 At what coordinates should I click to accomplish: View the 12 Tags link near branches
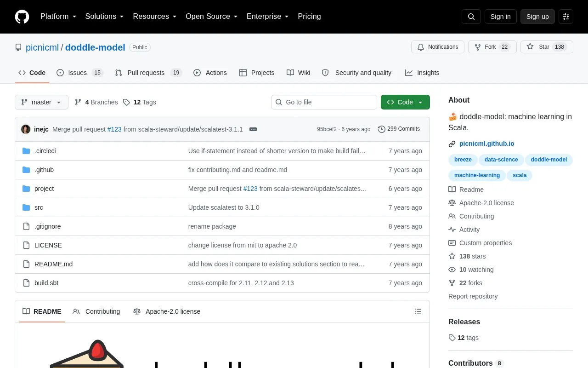140,102
